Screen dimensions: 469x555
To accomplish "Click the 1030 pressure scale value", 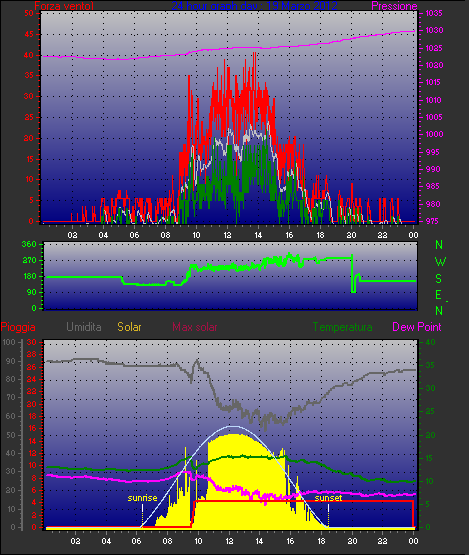I will 434,30.
